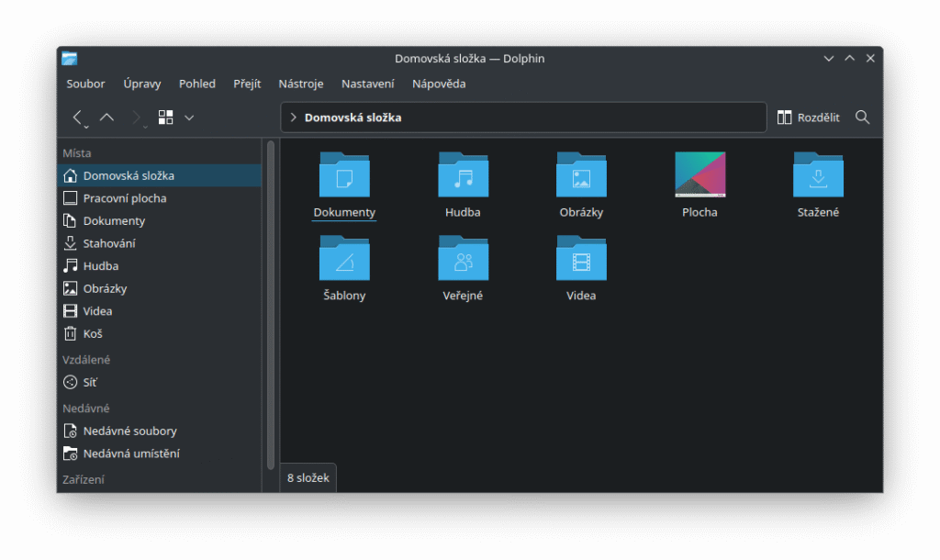Image resolution: width=940 pixels, height=560 pixels.
Task: Open the Koš trash place
Action: [x=92, y=334]
